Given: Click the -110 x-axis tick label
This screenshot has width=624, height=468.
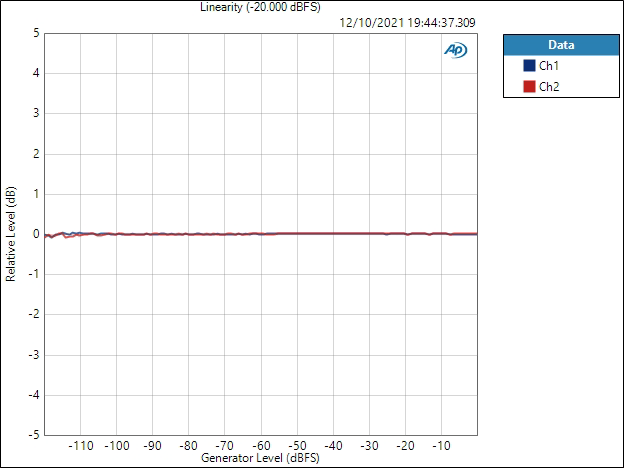Looking at the screenshot, I should pyautogui.click(x=81, y=446).
